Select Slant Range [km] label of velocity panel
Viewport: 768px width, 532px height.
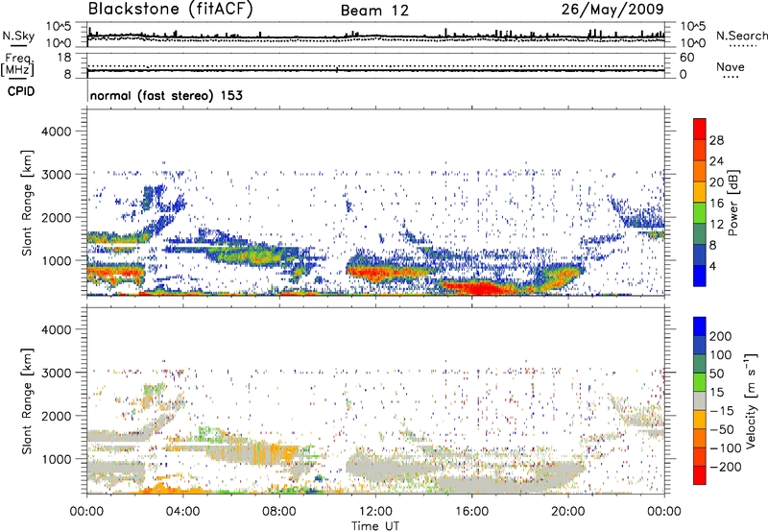click(x=27, y=401)
